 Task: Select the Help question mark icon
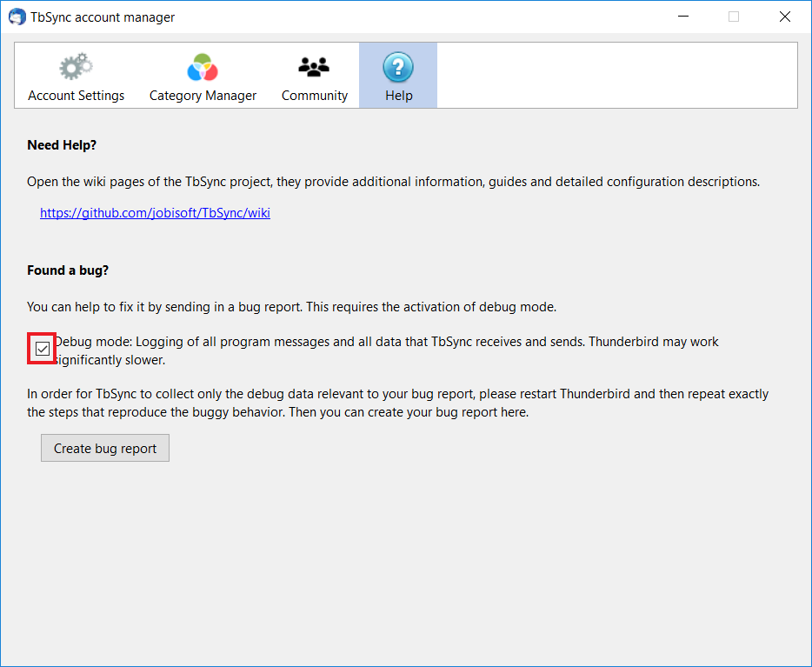click(x=397, y=67)
